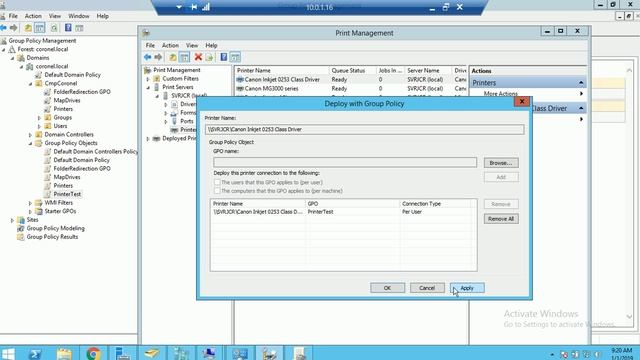Click Back arrow in Print Management toolbar

pyautogui.click(x=148, y=57)
